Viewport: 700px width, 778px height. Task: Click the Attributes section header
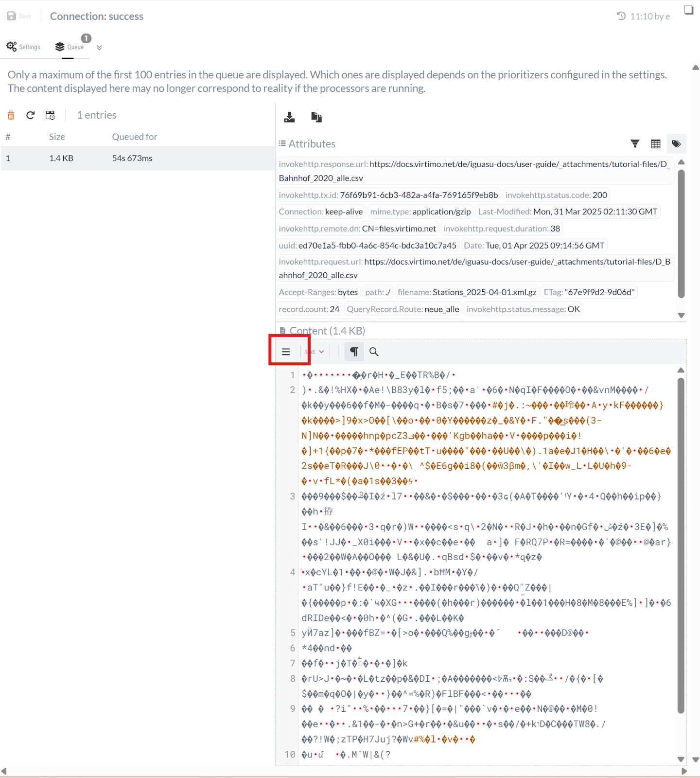(307, 144)
